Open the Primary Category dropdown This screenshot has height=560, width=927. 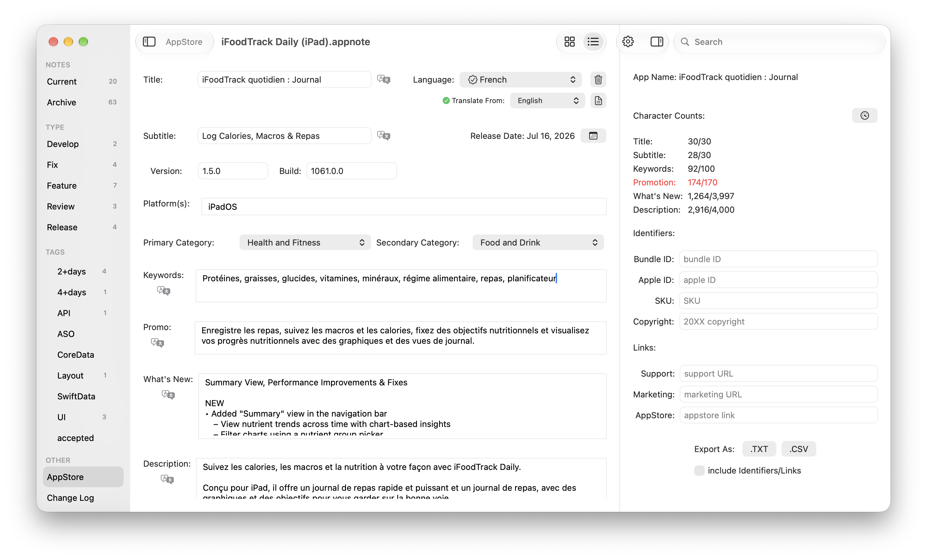click(305, 242)
